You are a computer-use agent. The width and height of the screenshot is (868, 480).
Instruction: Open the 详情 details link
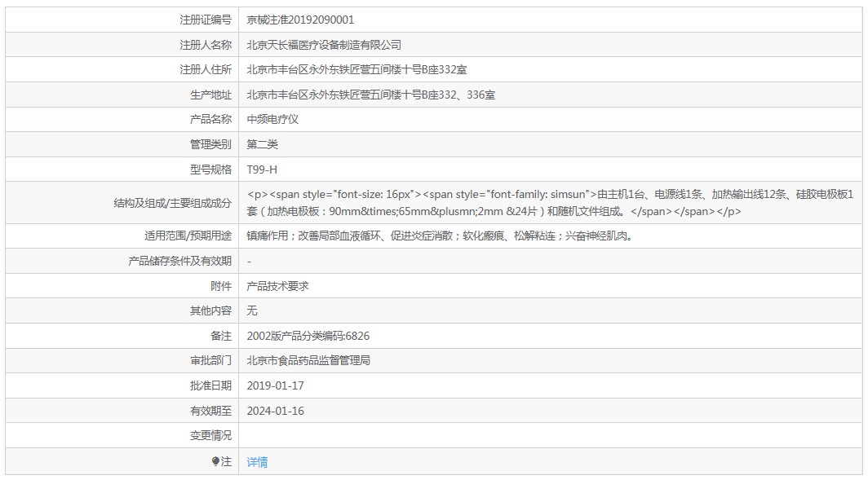coord(257,462)
